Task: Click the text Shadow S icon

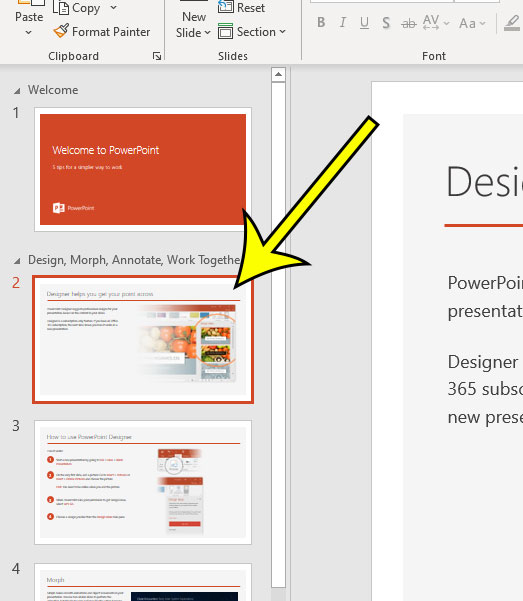Action: click(386, 23)
